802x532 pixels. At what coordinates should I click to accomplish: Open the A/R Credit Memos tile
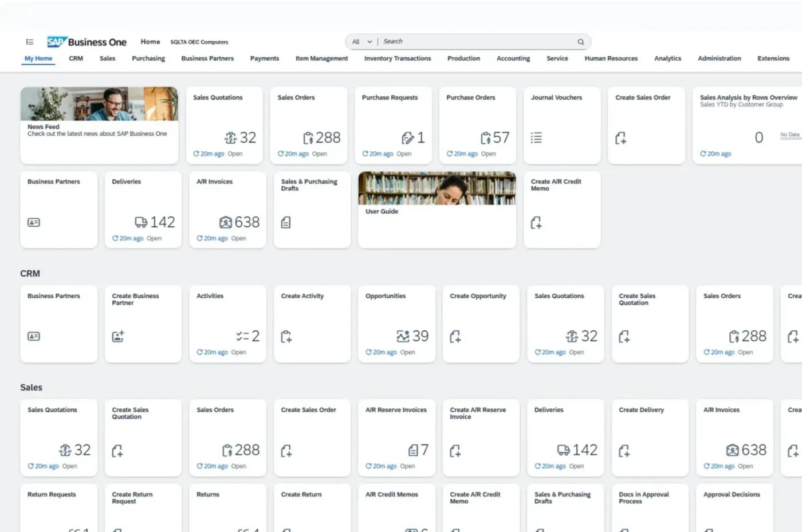pyautogui.click(x=396, y=508)
